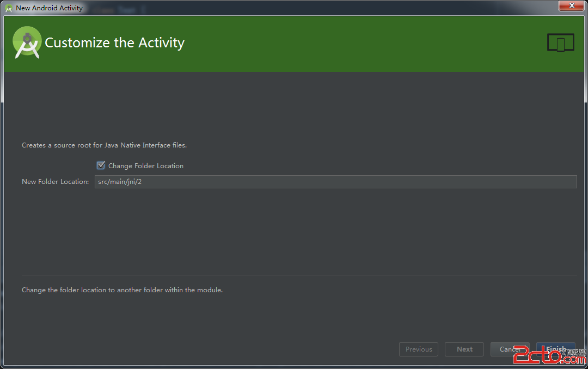The width and height of the screenshot is (588, 369).
Task: Click the blank title bar area
Action: tap(327, 8)
